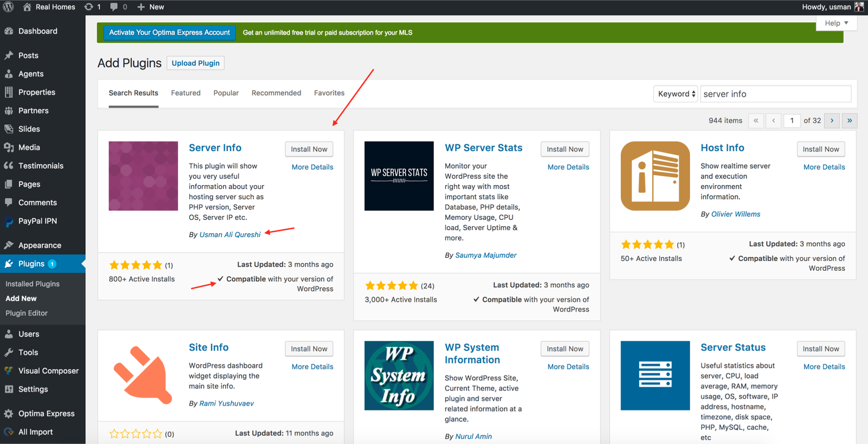Click the plugin search keyword field

pos(775,94)
